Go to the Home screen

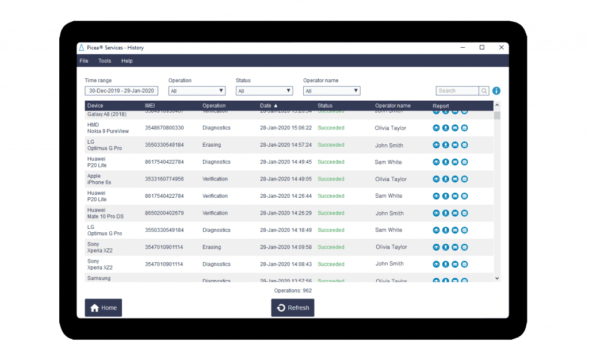(104, 308)
